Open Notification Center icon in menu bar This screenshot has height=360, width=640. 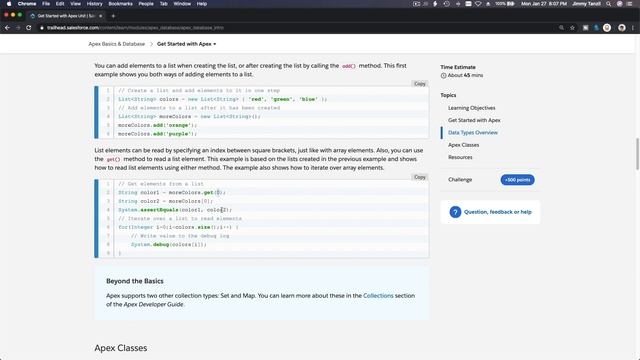[630, 4]
